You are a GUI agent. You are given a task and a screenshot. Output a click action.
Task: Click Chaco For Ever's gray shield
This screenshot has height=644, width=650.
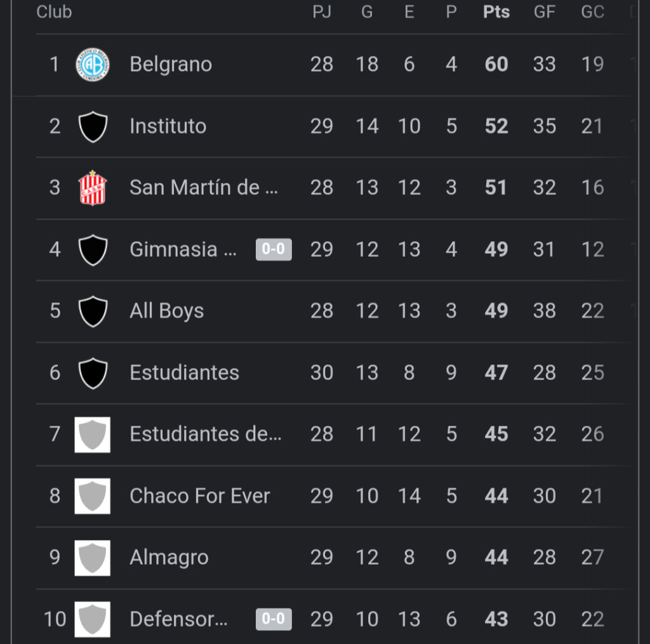[x=93, y=496]
